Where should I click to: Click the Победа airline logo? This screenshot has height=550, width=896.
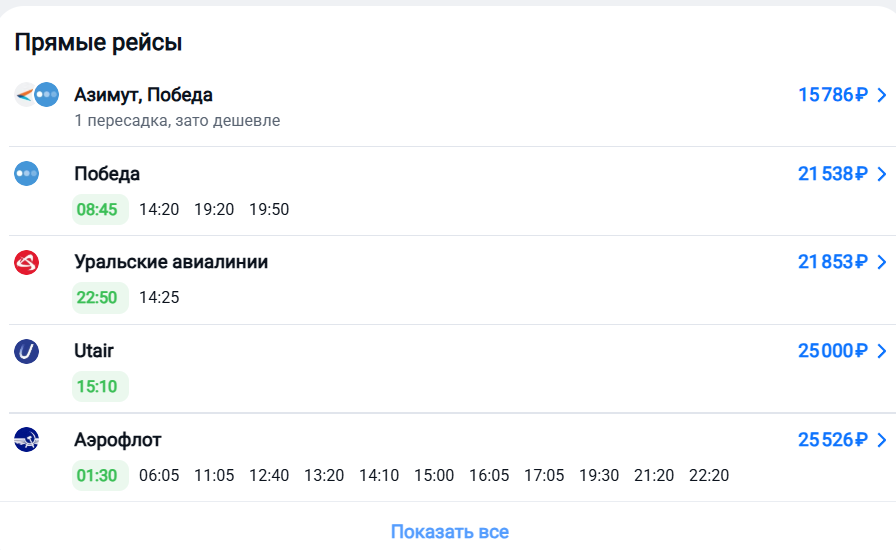26,174
